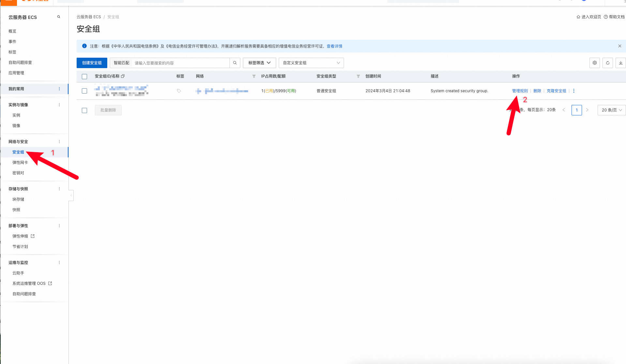Copy icon next to 安全组ID/名称 header

click(123, 76)
